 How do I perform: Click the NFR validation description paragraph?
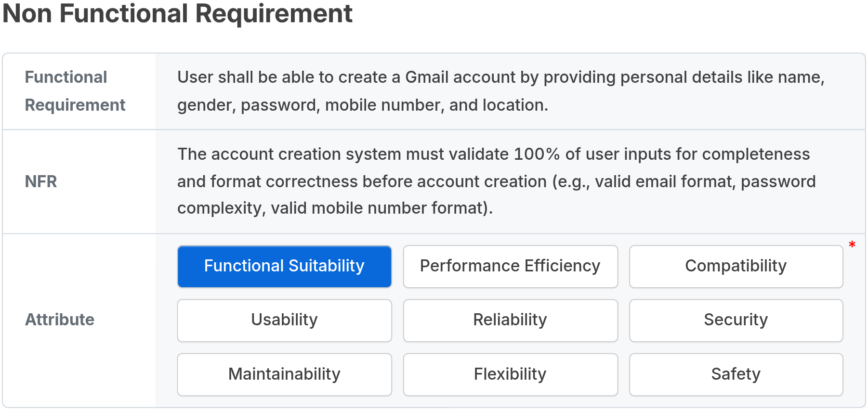(496, 181)
